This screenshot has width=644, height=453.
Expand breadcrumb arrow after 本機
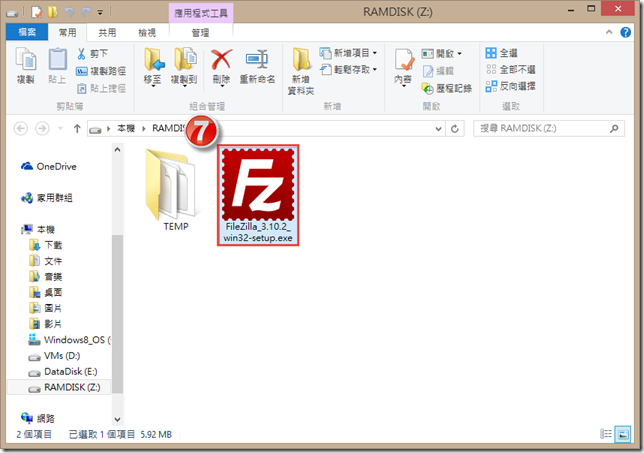pos(144,129)
